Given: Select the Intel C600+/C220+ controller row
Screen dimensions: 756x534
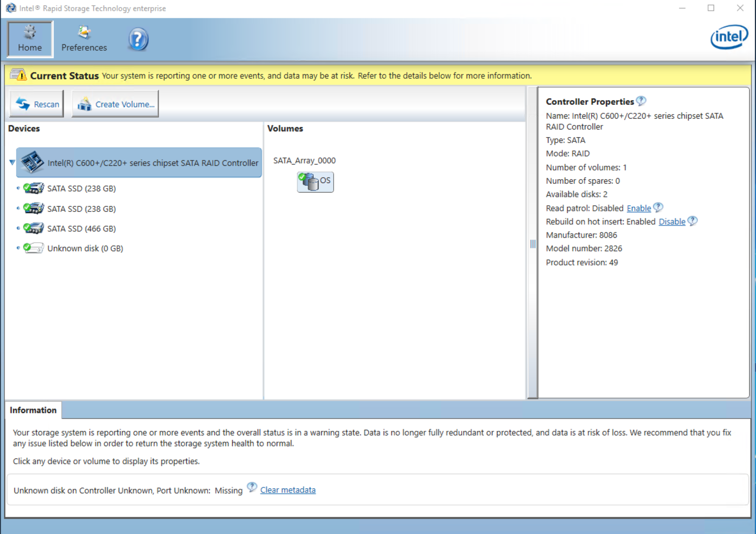Looking at the screenshot, I should pyautogui.click(x=139, y=162).
